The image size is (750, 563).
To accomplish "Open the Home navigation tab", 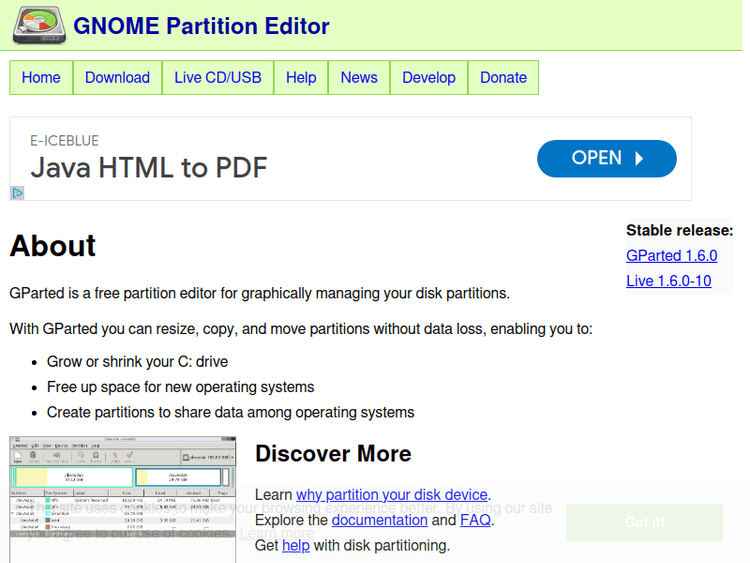I will coord(41,78).
